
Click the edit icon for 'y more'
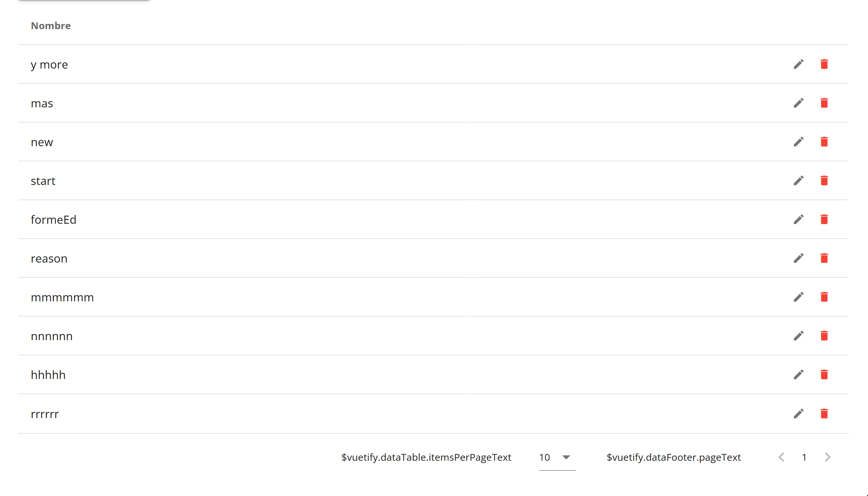point(799,64)
